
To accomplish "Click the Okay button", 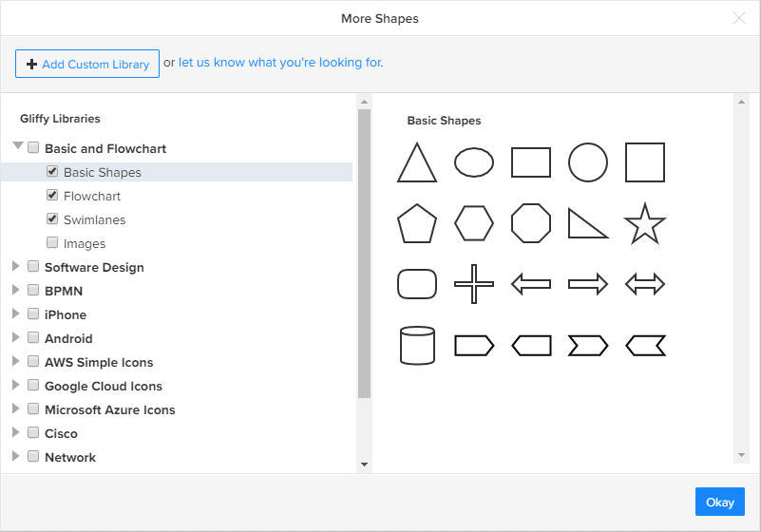I will tap(719, 503).
